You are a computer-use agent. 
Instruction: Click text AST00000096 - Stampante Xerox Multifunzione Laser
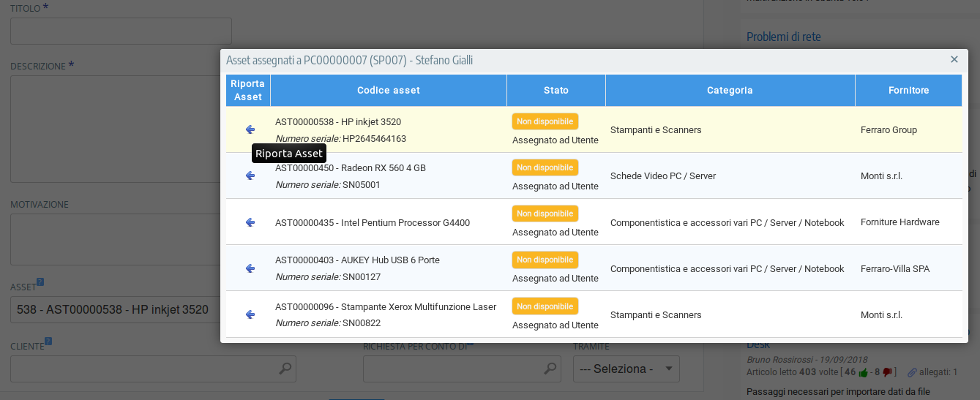coord(386,307)
